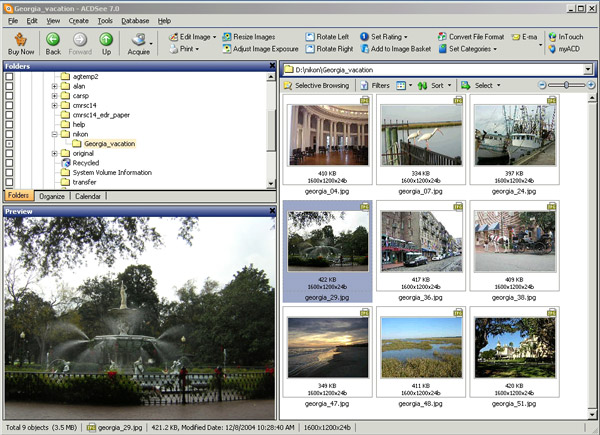Expand the original folder tree node
Image resolution: width=600 pixels, height=435 pixels.
tap(55, 153)
